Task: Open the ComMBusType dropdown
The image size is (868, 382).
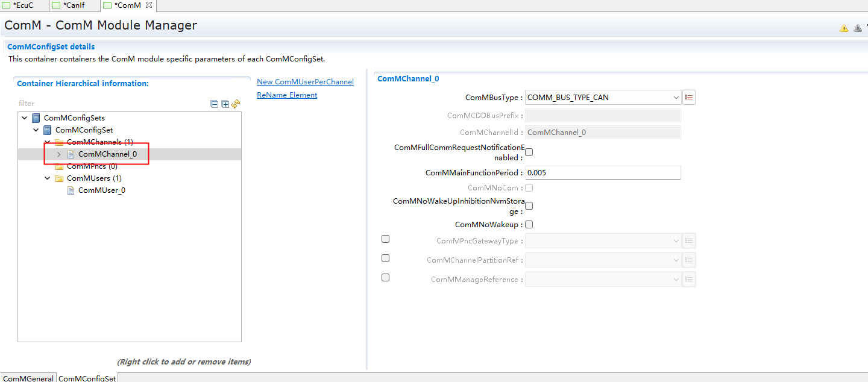Action: click(603, 98)
